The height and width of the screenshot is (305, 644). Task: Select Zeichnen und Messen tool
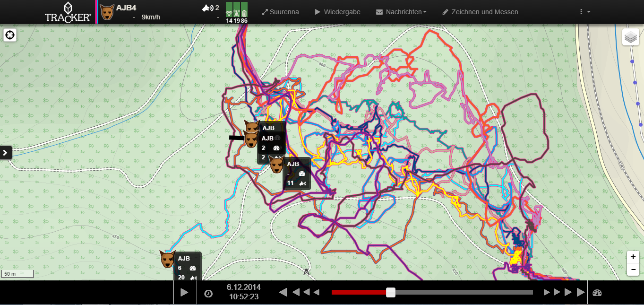[480, 12]
